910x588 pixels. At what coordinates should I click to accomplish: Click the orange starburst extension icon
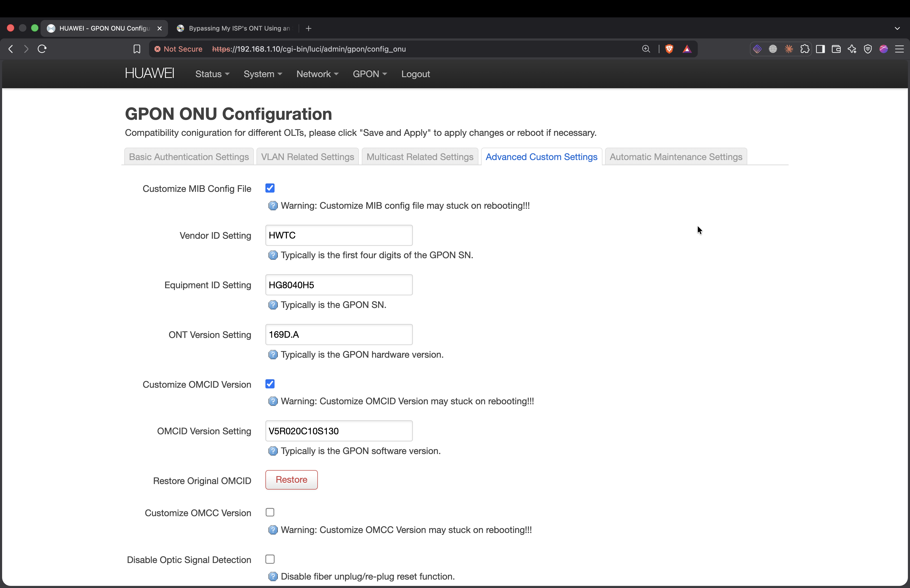point(789,49)
